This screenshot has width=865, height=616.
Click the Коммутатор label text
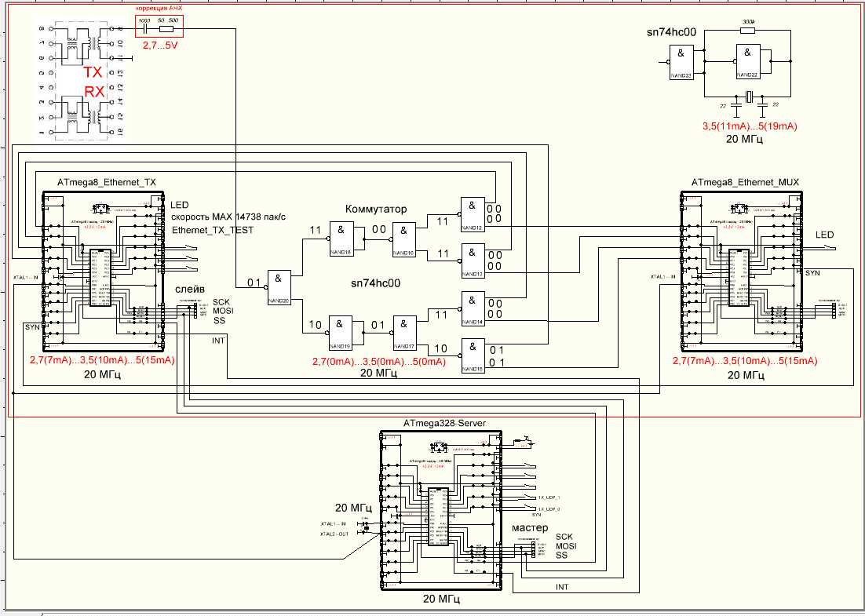(377, 210)
